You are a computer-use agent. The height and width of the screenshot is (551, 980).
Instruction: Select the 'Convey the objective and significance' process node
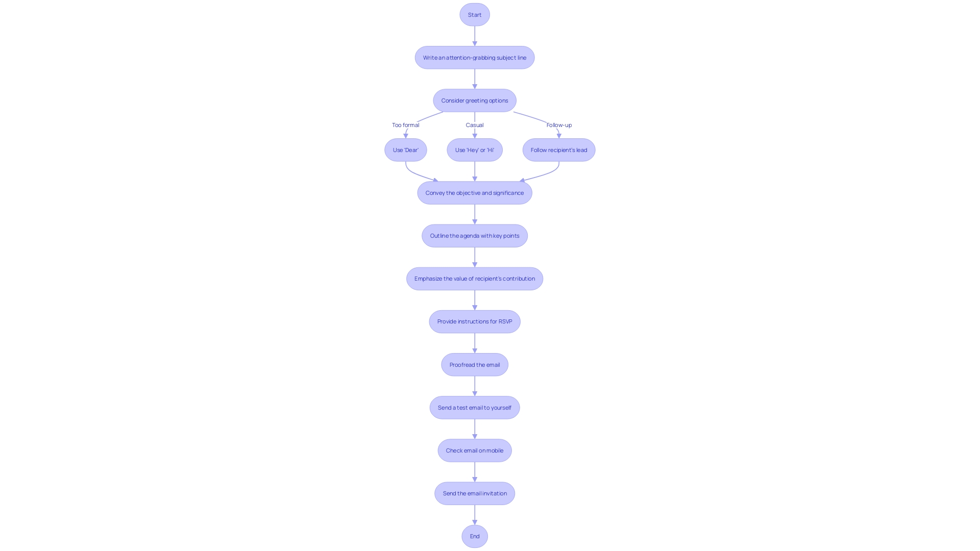[x=475, y=192]
